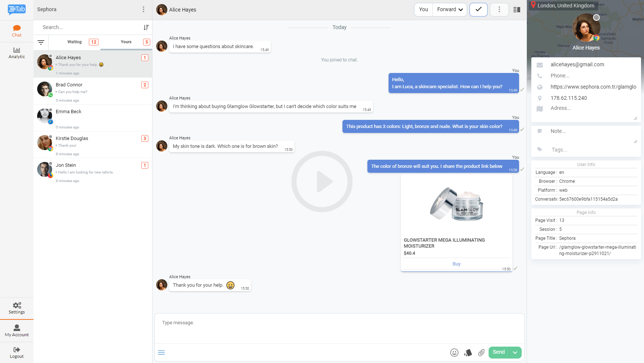Sort conversations using the sort arrow icon
This screenshot has height=363, width=644.
pos(145,27)
